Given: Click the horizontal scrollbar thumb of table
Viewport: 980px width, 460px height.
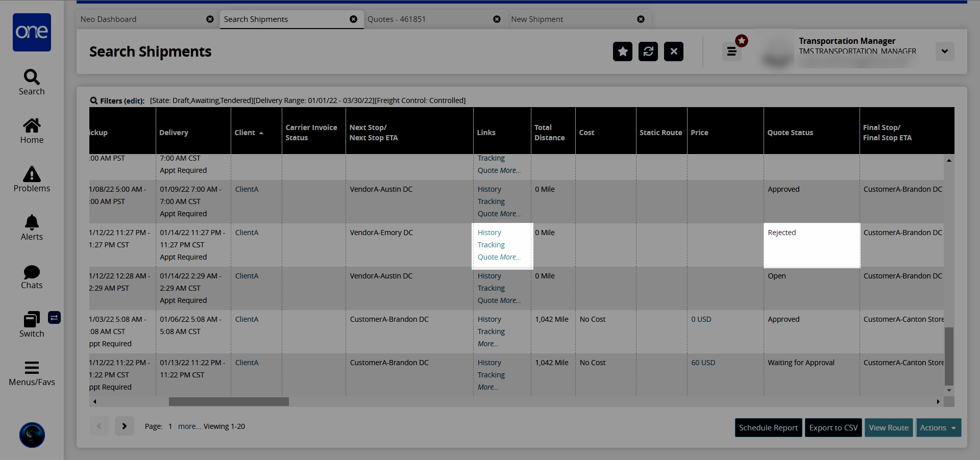Looking at the screenshot, I should point(229,402).
